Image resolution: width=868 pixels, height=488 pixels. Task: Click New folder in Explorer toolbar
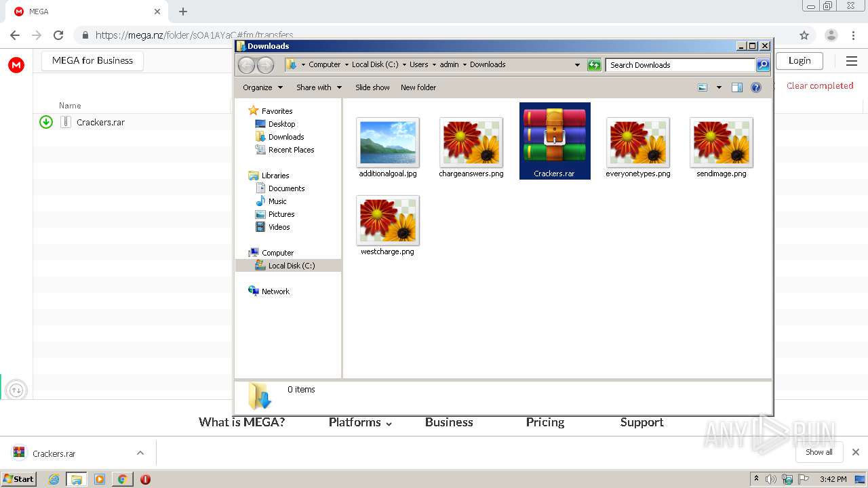tap(418, 87)
